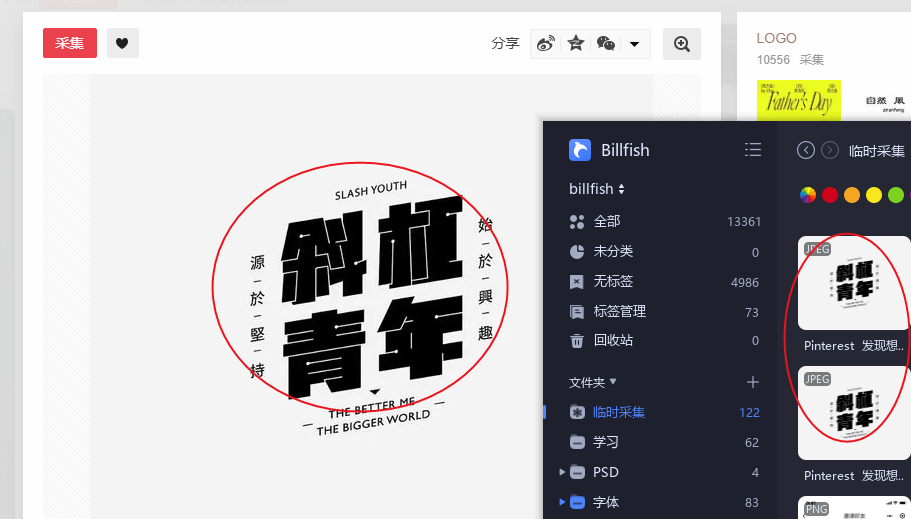This screenshot has height=519, width=911.
Task: Open the Father's Day yellow thumbnail
Action: pos(799,101)
